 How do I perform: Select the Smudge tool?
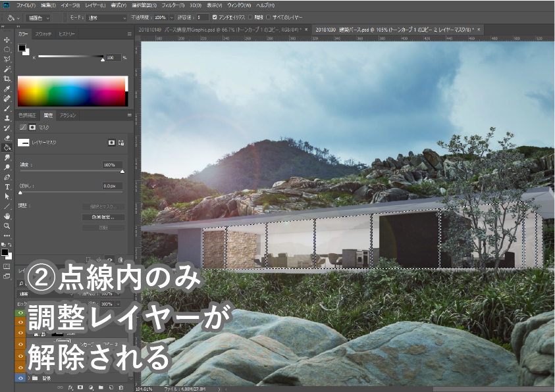pos(7,157)
